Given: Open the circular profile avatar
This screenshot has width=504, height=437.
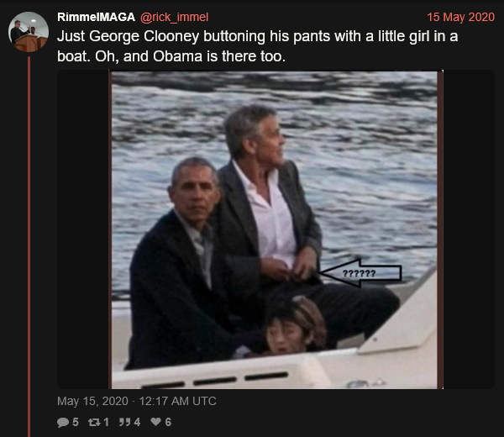Looking at the screenshot, I should [x=29, y=32].
